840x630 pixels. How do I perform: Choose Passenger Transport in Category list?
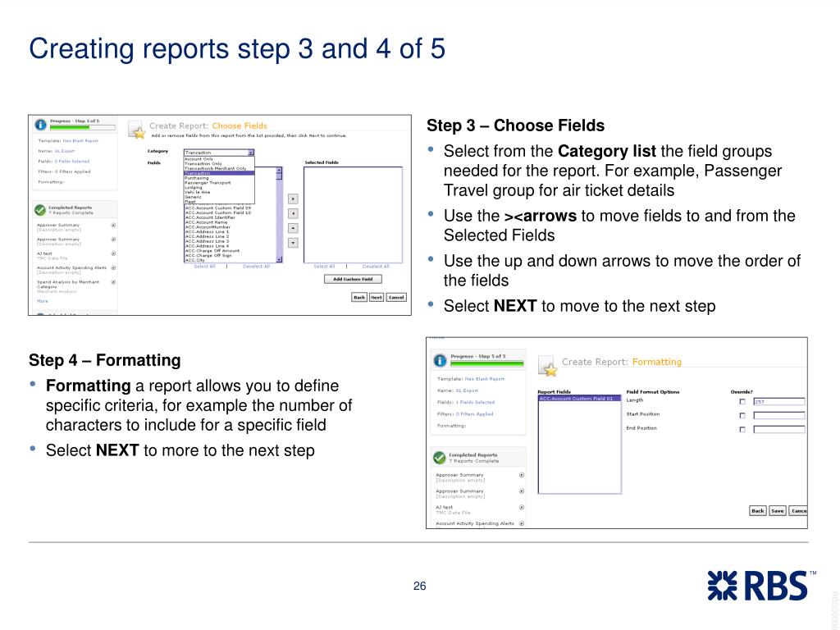(208, 183)
